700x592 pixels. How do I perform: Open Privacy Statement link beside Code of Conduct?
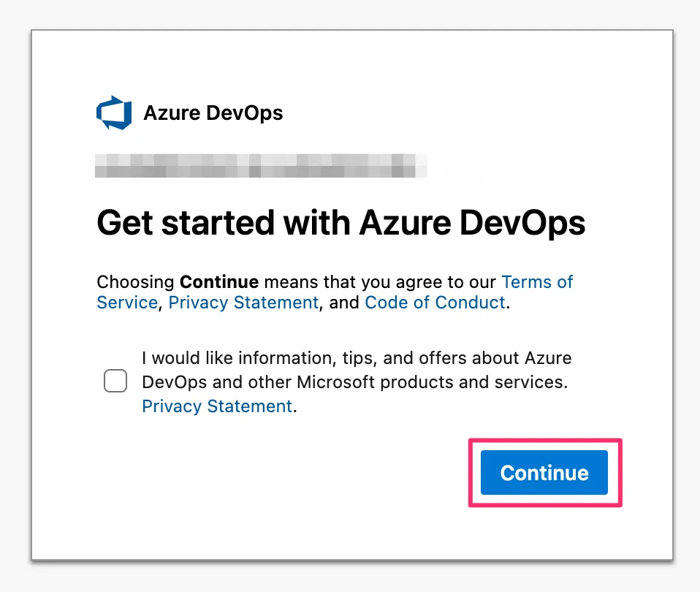point(243,303)
